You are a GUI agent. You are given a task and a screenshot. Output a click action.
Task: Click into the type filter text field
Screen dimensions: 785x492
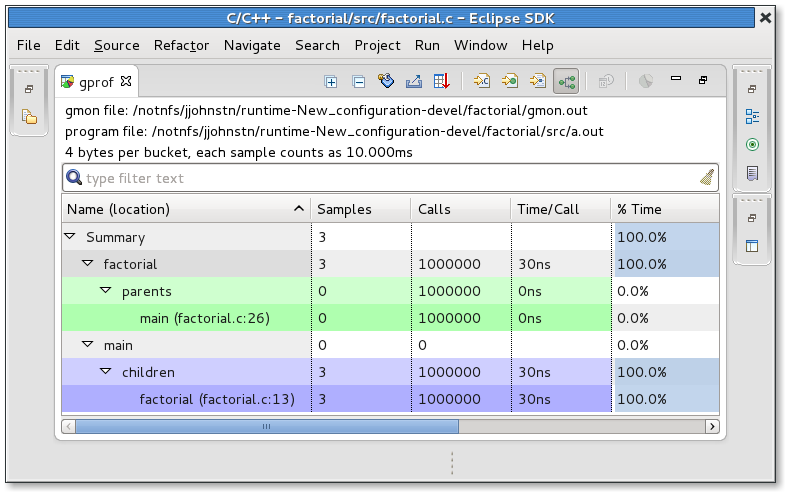pyautogui.click(x=390, y=178)
